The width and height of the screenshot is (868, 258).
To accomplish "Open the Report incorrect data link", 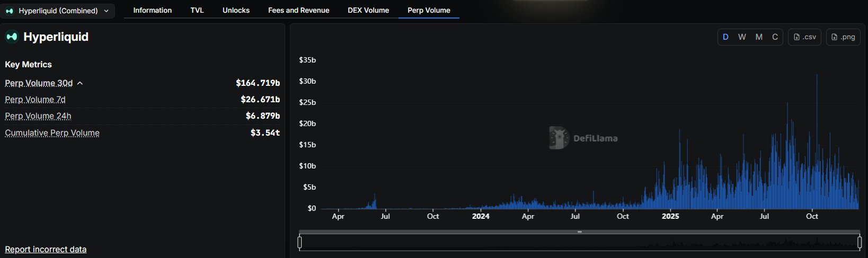I will (46, 249).
